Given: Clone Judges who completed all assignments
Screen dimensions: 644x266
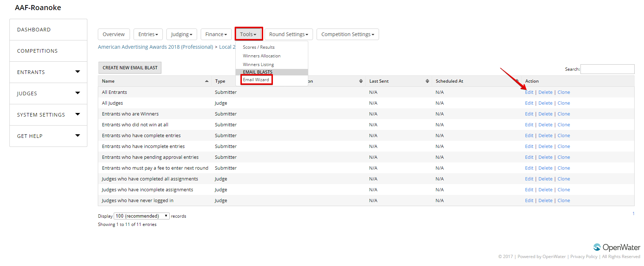Looking at the screenshot, I should [564, 179].
